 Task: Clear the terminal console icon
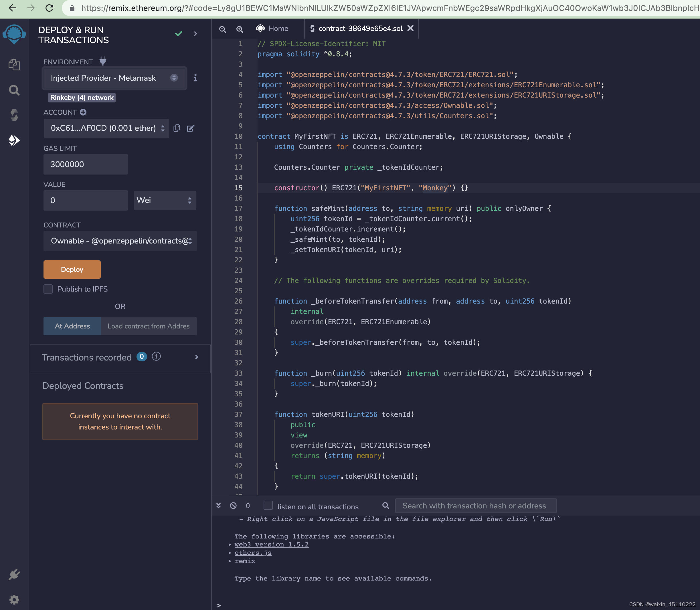(233, 506)
